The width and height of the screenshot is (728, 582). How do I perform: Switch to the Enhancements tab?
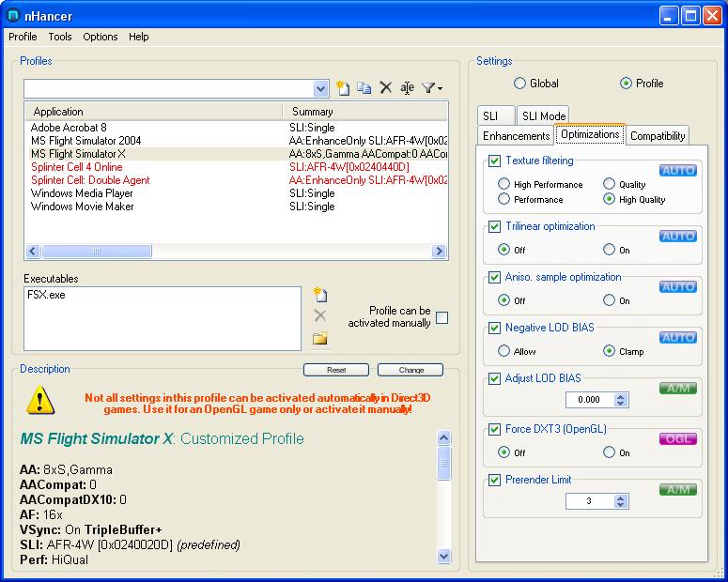(x=516, y=135)
